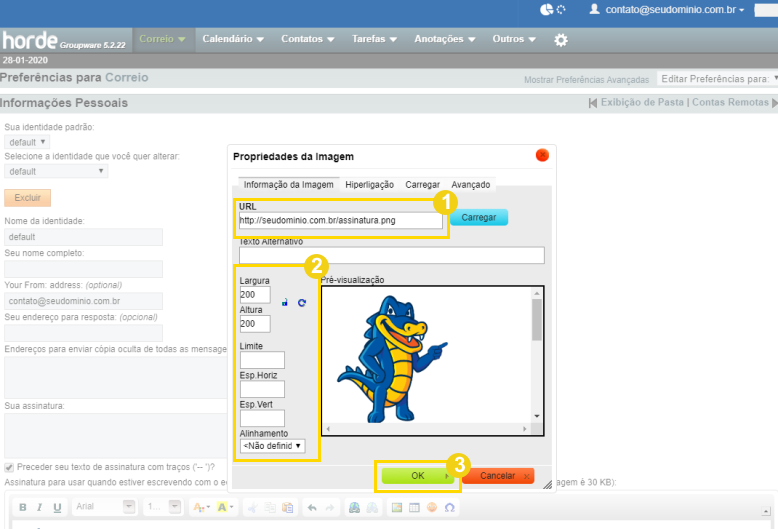Click the reset size refresh icon

(x=302, y=302)
